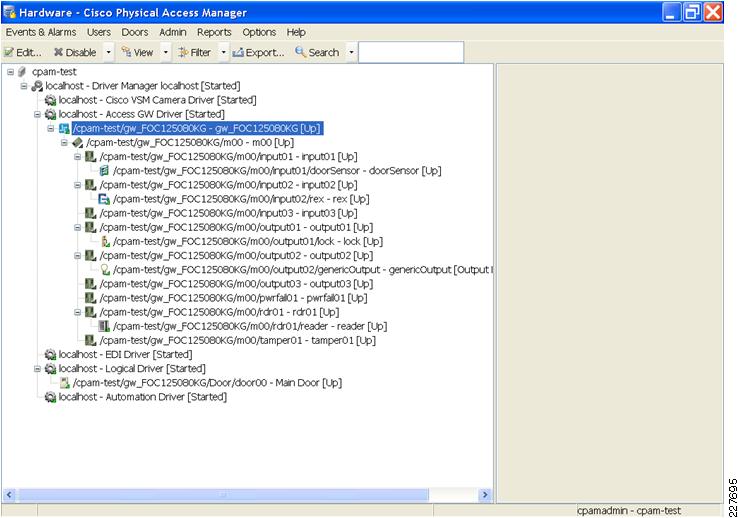
Task: Open the Doors menu
Action: coord(135,32)
